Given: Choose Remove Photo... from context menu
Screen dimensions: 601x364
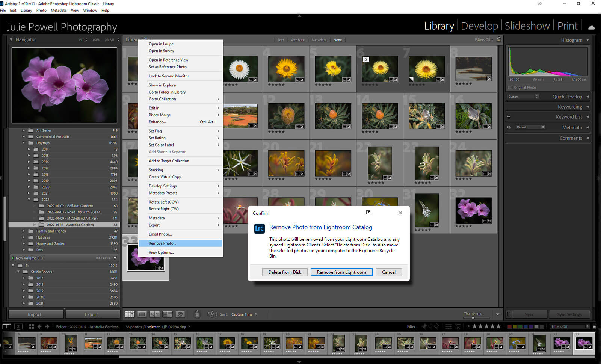Looking at the screenshot, I should 162,243.
